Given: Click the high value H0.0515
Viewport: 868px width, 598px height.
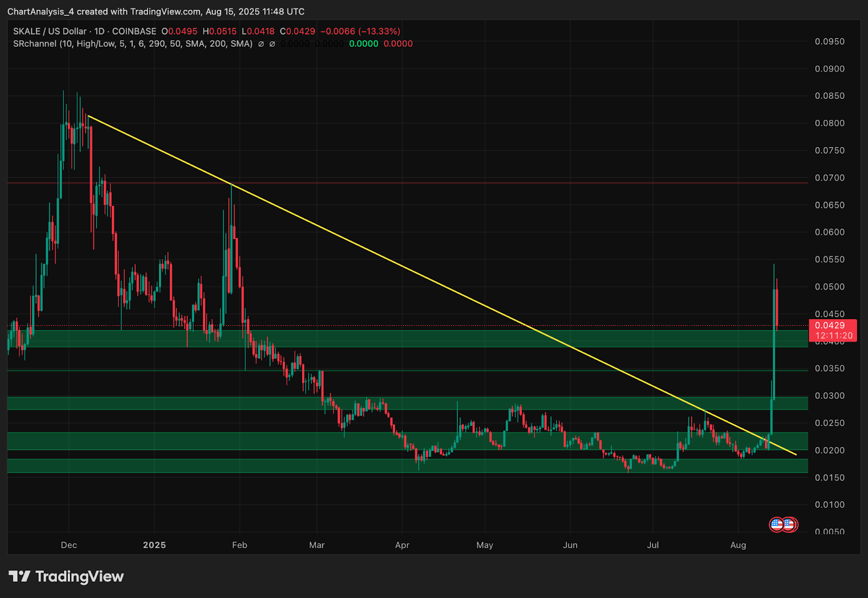Looking at the screenshot, I should [220, 31].
